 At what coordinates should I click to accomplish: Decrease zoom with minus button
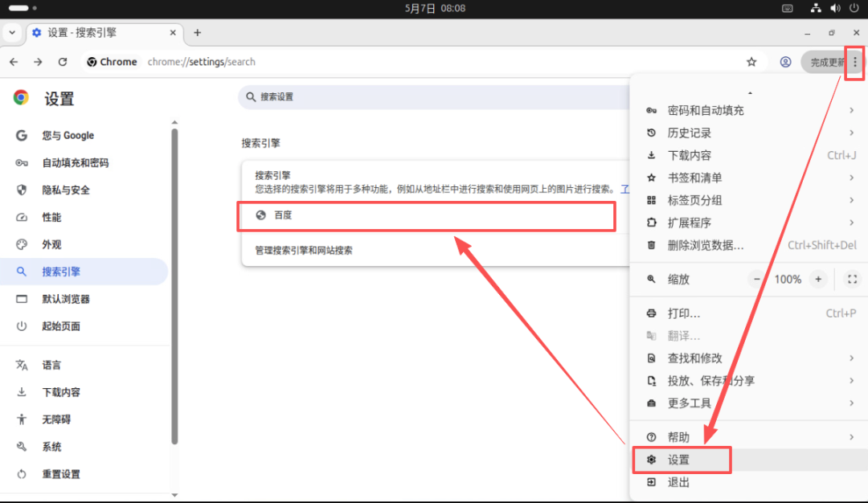[757, 280]
